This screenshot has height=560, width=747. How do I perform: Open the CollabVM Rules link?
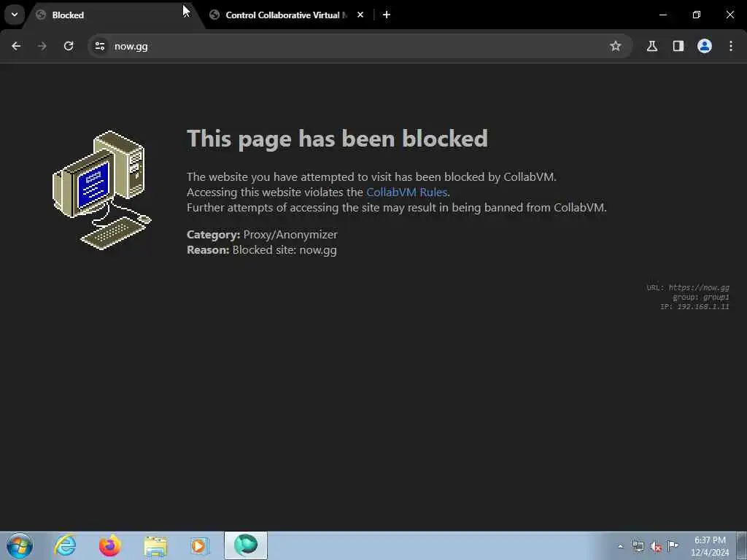(x=406, y=192)
